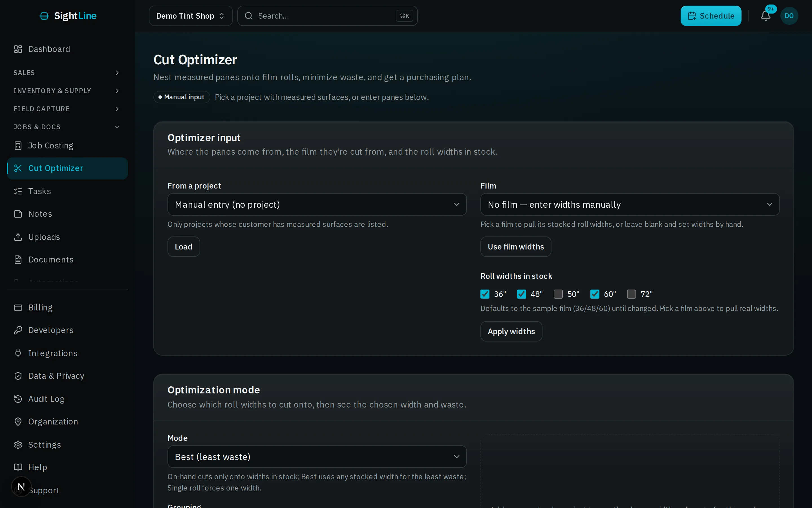Click the "Optimization mode" heading
Image resolution: width=812 pixels, height=508 pixels.
(x=213, y=390)
